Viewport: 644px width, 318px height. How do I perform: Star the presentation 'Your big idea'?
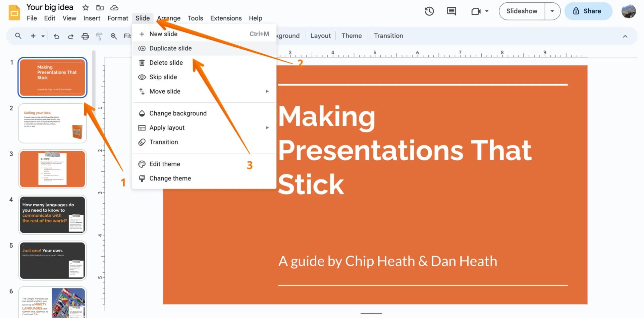point(85,7)
